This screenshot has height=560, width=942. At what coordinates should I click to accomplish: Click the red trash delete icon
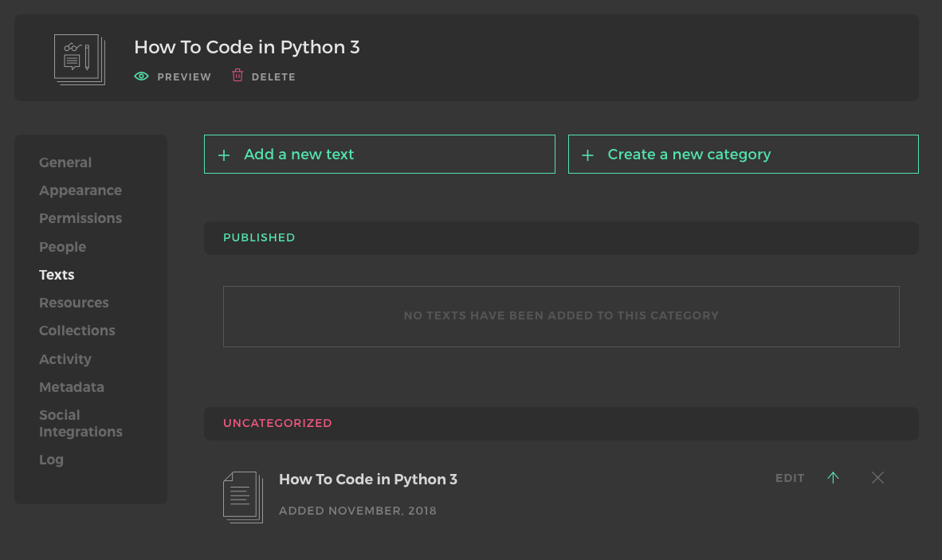click(237, 75)
